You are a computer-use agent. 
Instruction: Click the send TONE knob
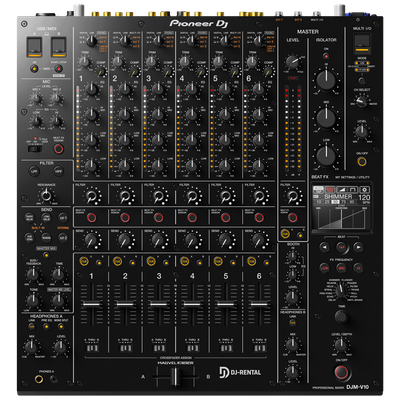click(x=33, y=300)
